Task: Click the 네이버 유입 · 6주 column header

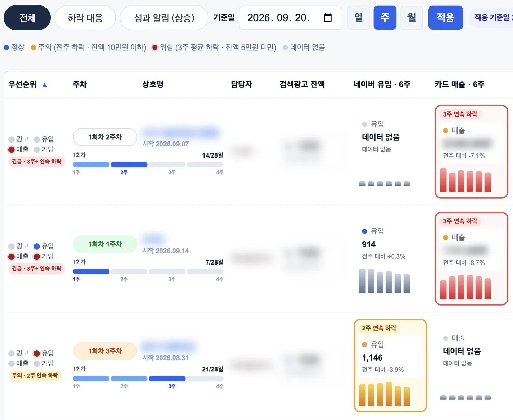Action: (x=382, y=84)
